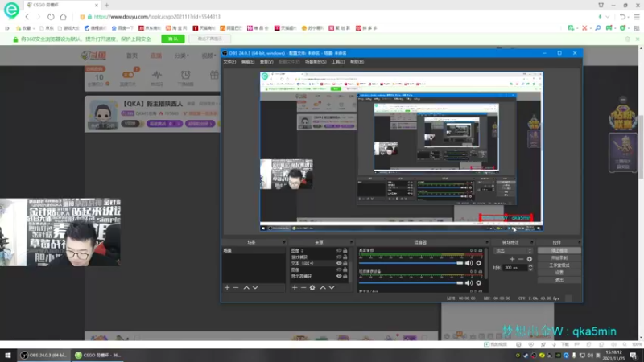Image resolution: width=644 pixels, height=362 pixels.
Task: Click the stop streaming button in OBS controls
Action: 559,250
